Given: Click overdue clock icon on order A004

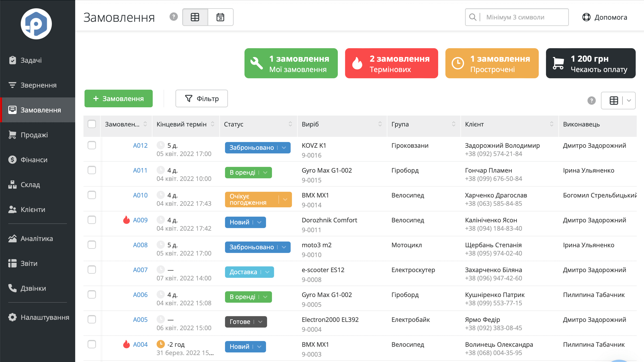Looking at the screenshot, I should pyautogui.click(x=160, y=344).
